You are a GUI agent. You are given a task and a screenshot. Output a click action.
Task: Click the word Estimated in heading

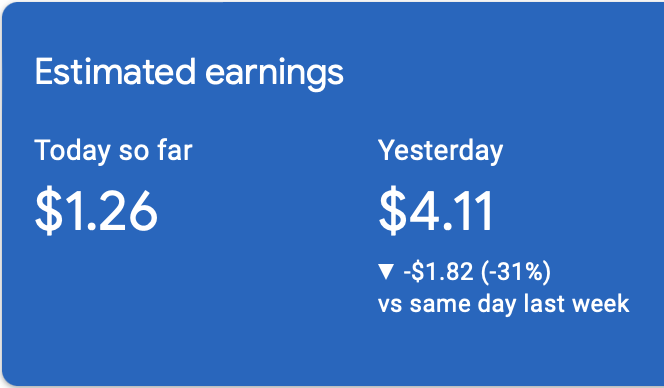115,72
